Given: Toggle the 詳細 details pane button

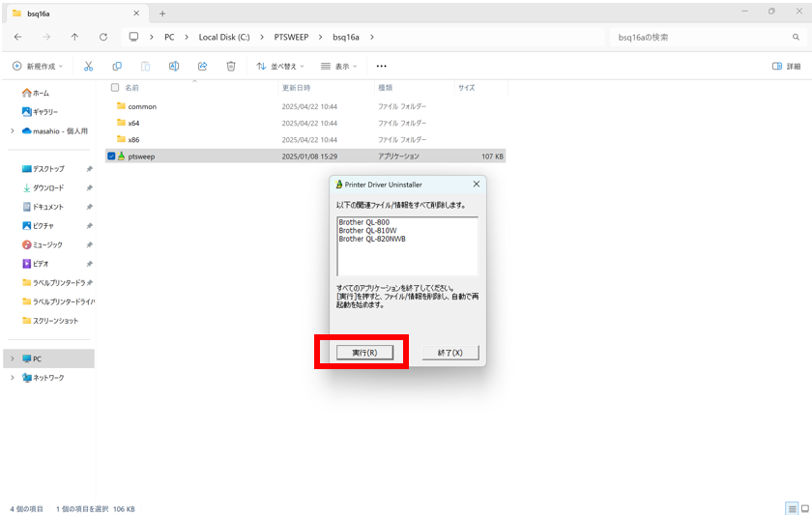Looking at the screenshot, I should pos(786,67).
